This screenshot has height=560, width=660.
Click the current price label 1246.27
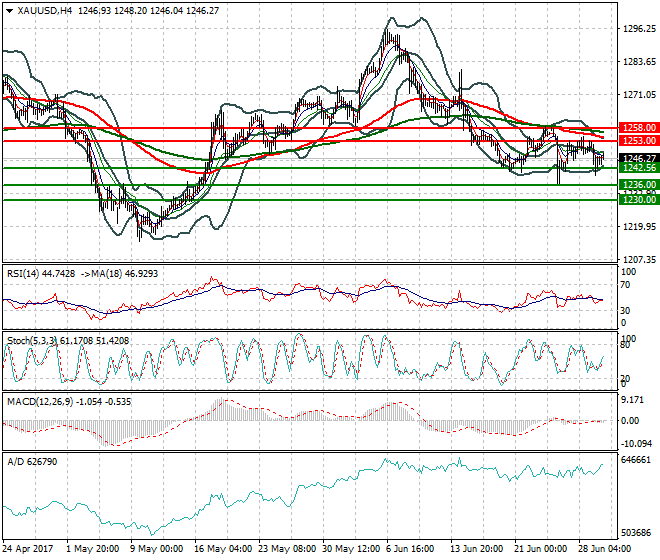pyautogui.click(x=638, y=158)
